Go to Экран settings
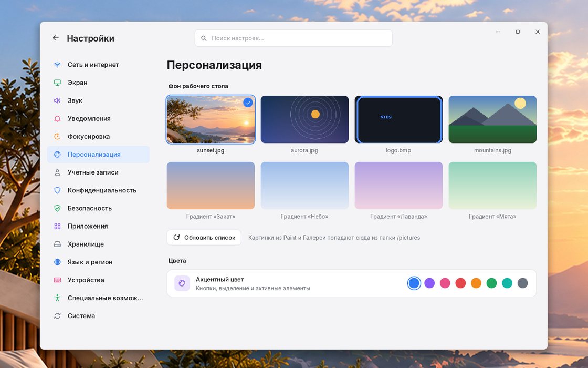The width and height of the screenshot is (588, 368). pos(98,83)
